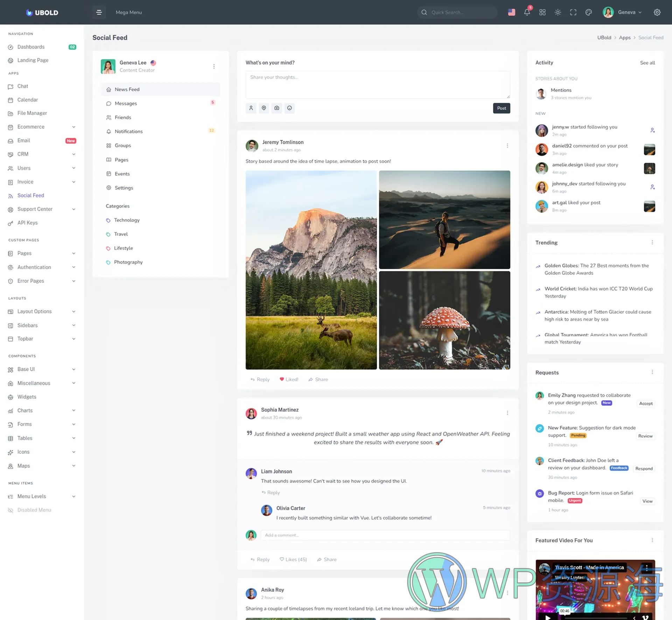672x620 pixels.
Task: Select Messages in the profile menu
Action: pyautogui.click(x=126, y=103)
